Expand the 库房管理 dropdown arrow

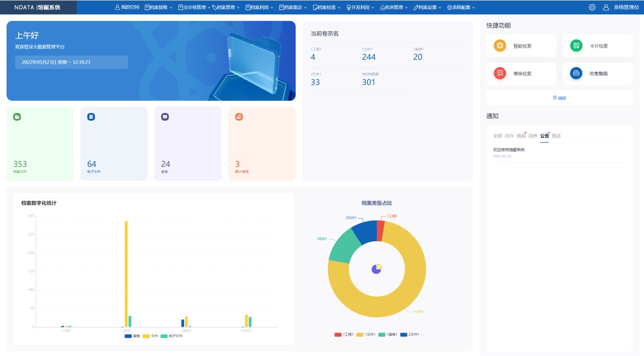point(406,8)
